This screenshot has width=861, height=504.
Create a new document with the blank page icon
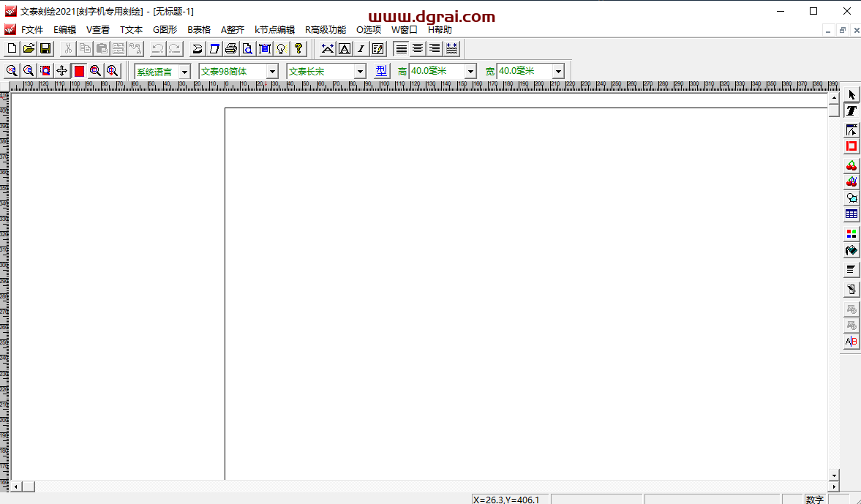[x=12, y=49]
